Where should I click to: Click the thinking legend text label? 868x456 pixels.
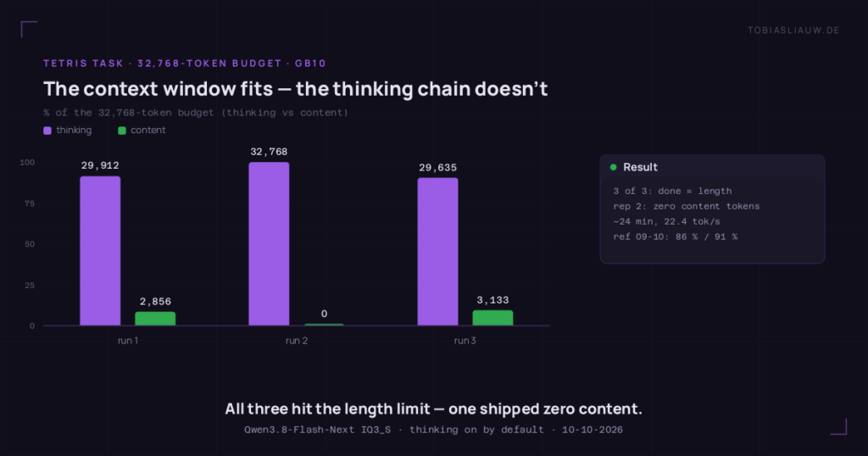(74, 130)
